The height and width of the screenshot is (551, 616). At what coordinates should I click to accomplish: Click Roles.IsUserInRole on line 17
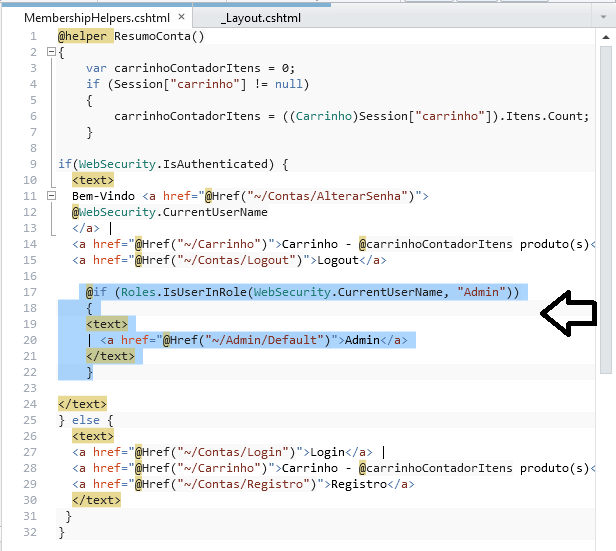coord(183,292)
